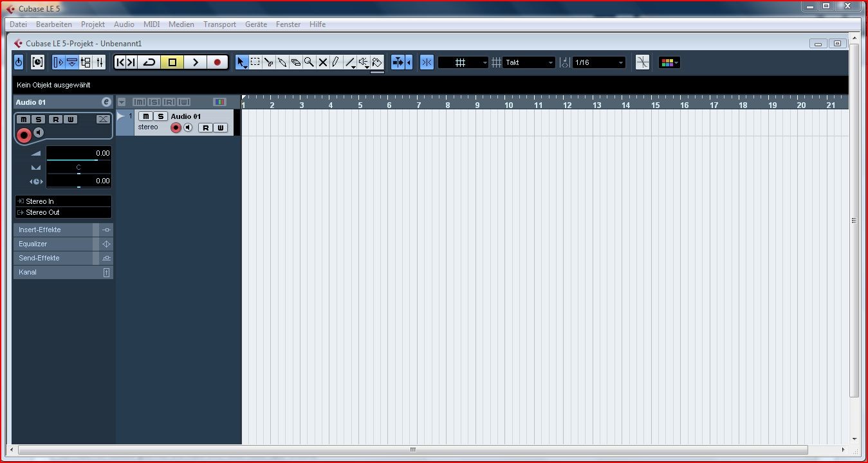Image resolution: width=868 pixels, height=463 pixels.
Task: Select the Glue tool
Action: pyautogui.click(x=282, y=62)
